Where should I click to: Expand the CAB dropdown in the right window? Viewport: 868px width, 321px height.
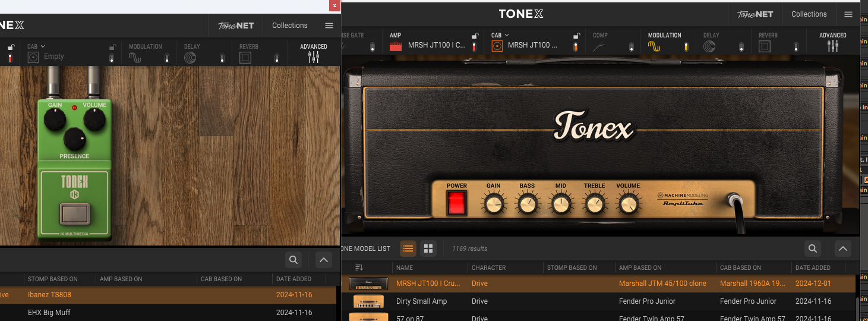507,35
